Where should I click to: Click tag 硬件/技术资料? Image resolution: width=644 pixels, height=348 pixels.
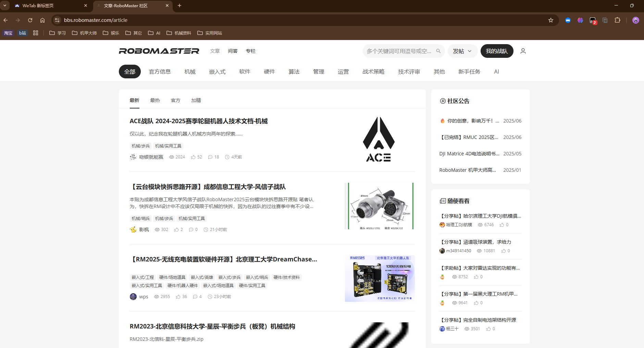[286, 278]
